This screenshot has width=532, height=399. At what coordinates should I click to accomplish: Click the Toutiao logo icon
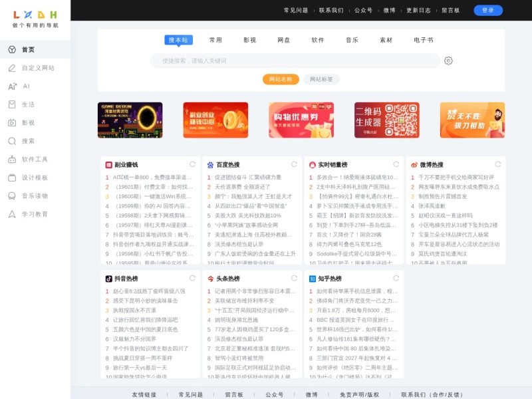[x=210, y=279]
